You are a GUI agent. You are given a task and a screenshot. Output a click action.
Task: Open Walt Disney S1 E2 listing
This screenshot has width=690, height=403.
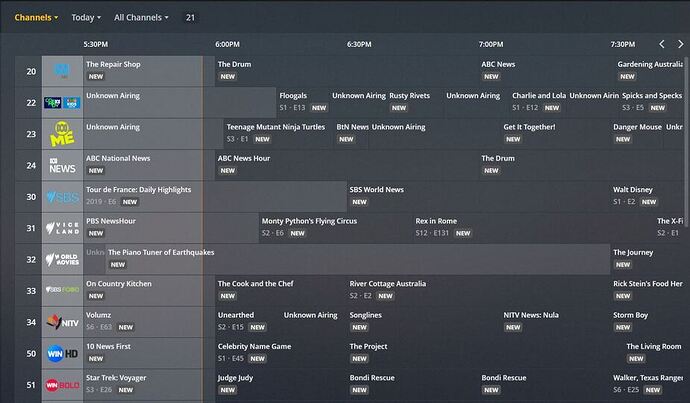(647, 197)
